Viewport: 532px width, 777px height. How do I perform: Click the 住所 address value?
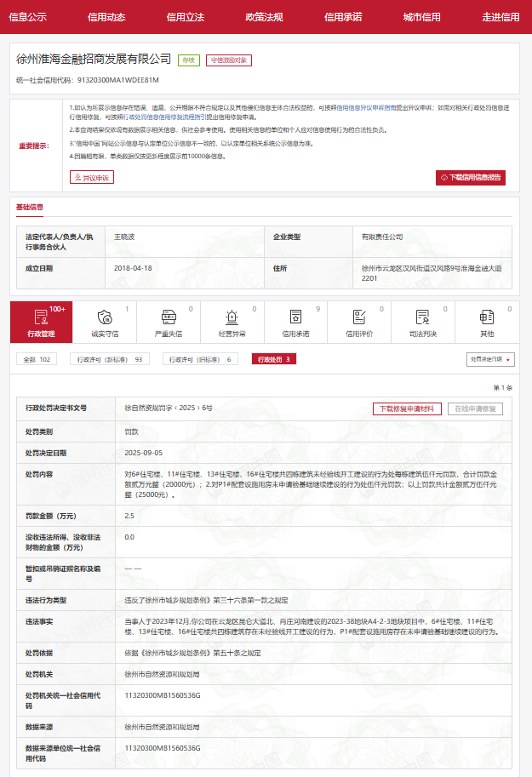(x=432, y=273)
